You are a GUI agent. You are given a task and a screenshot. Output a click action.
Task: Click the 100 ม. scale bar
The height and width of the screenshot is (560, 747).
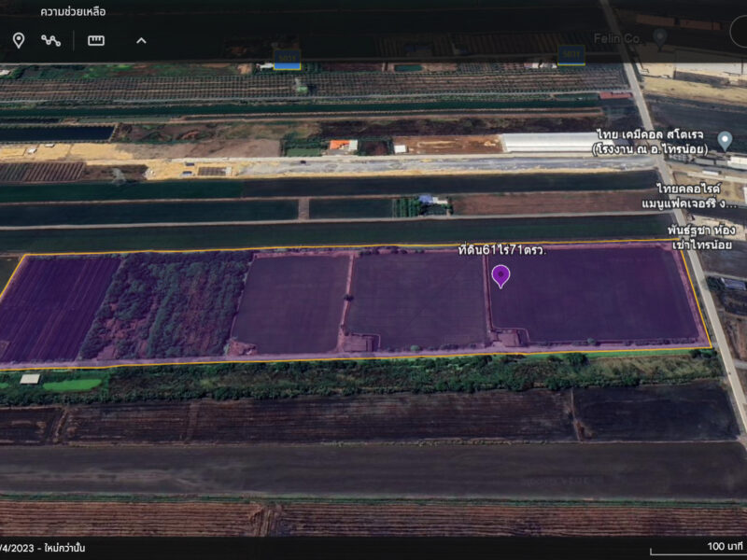(x=698, y=548)
